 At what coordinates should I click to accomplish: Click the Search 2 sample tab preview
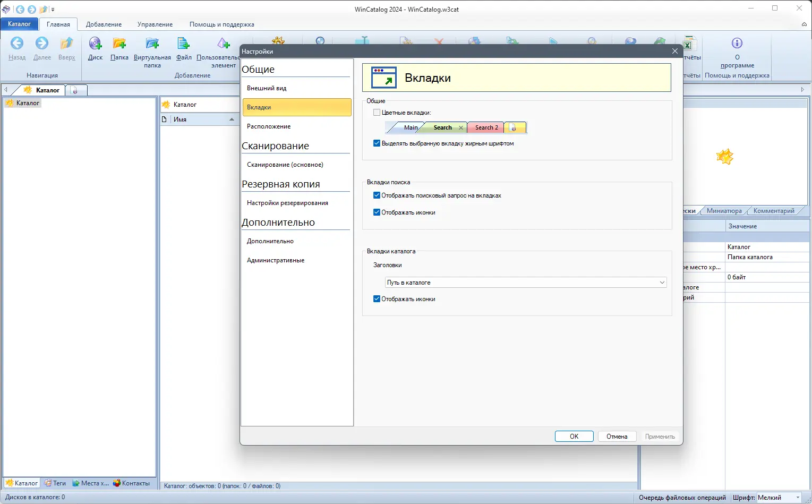pyautogui.click(x=486, y=127)
